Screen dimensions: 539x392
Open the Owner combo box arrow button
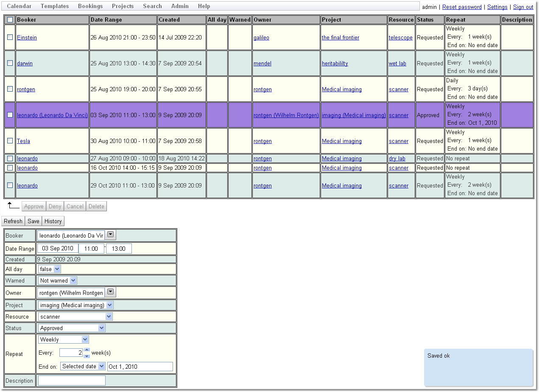111,292
